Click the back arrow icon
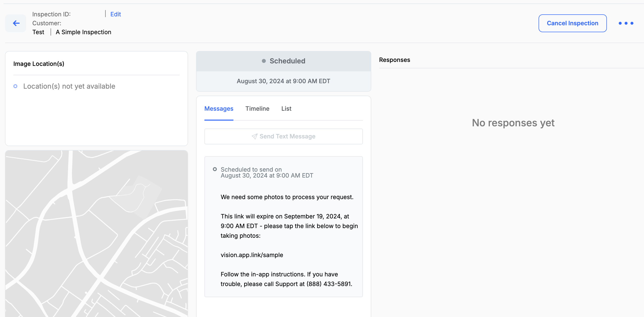Image resolution: width=644 pixels, height=317 pixels. click(x=16, y=23)
